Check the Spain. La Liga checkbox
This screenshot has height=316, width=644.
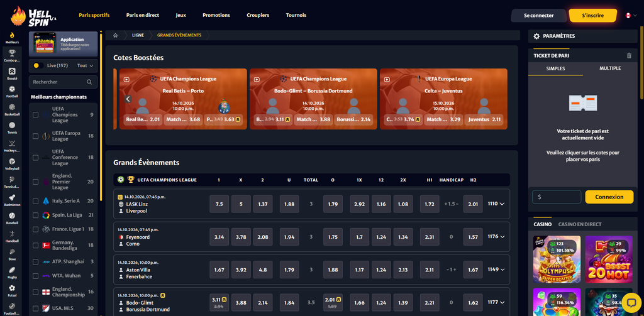(36, 215)
